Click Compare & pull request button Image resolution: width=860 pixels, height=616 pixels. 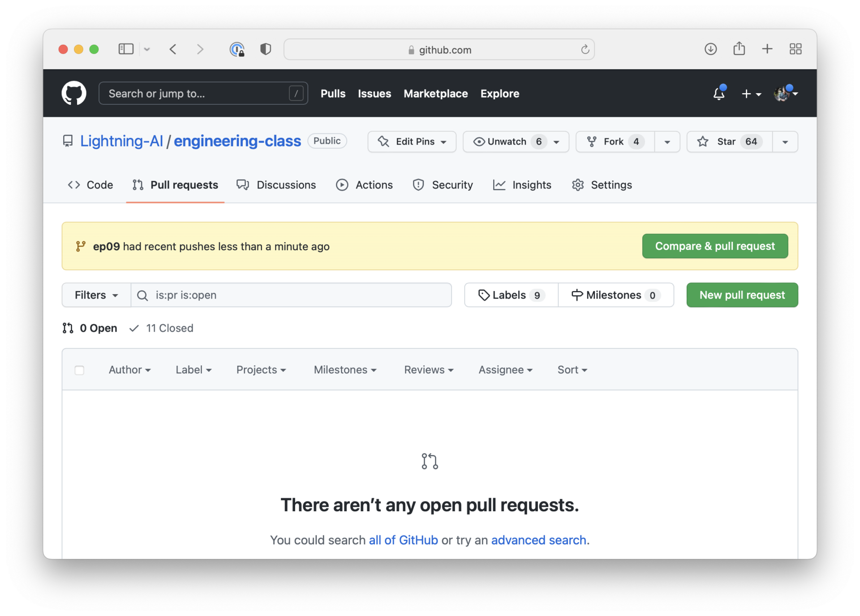pyautogui.click(x=715, y=246)
